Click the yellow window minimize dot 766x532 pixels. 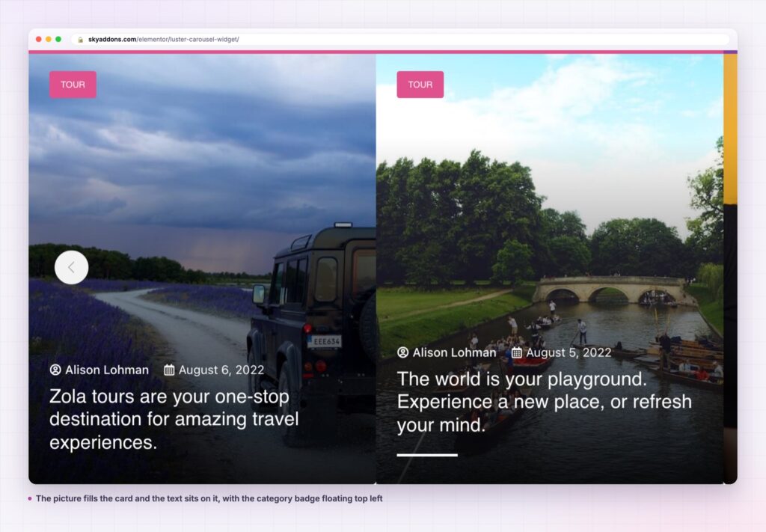pyautogui.click(x=49, y=39)
